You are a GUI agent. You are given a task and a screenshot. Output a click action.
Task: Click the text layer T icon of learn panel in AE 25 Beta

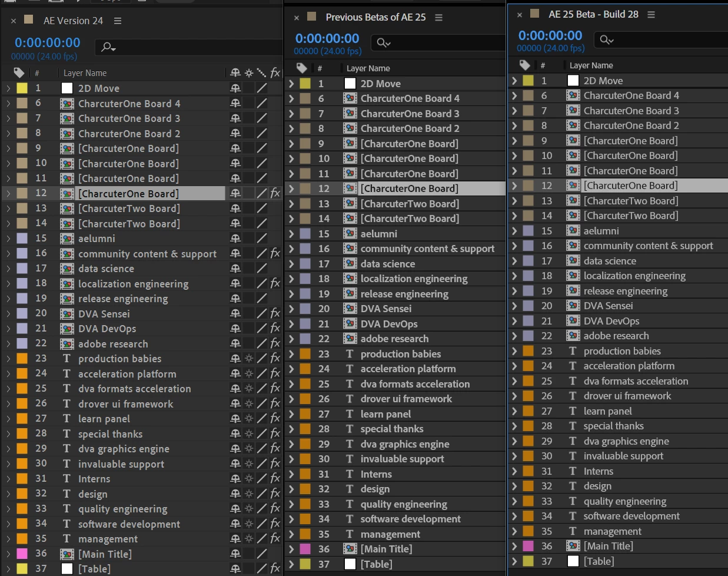(573, 411)
